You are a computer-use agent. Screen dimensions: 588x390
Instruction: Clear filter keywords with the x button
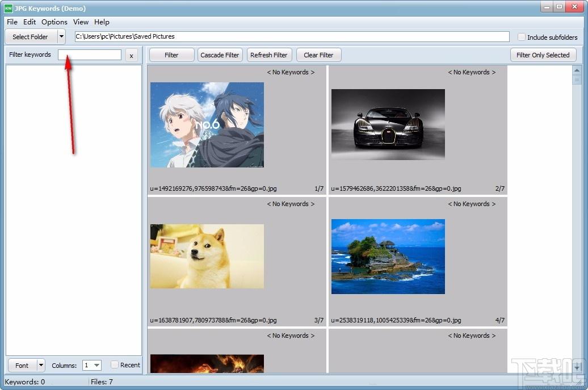pos(131,56)
